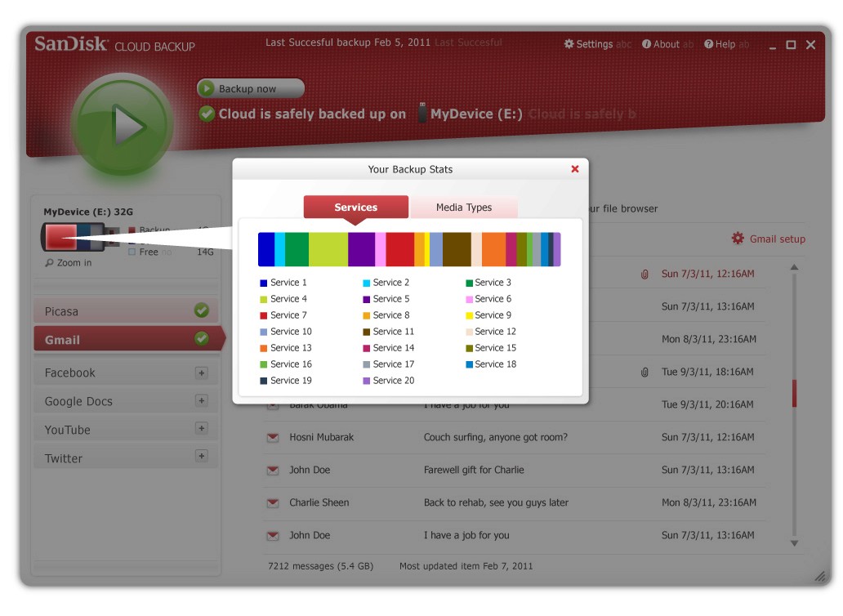This screenshot has width=843, height=616.
Task: Select Picasa in the services list
Action: [126, 311]
